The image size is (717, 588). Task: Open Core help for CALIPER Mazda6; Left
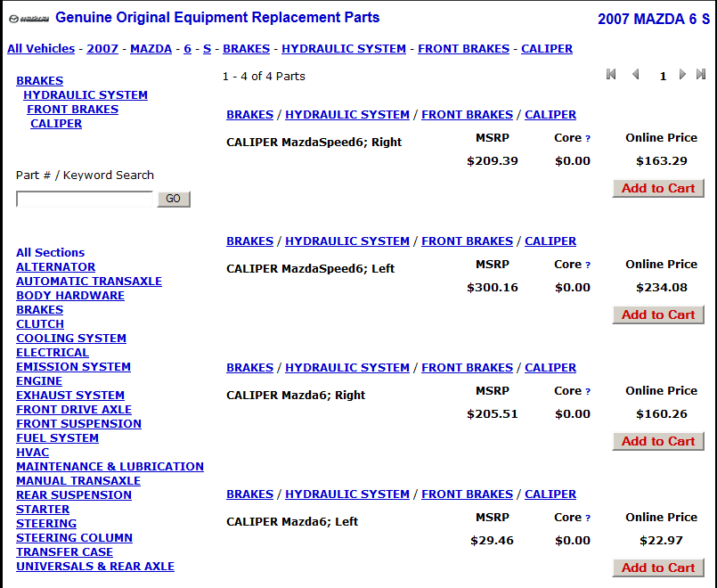[x=588, y=518]
